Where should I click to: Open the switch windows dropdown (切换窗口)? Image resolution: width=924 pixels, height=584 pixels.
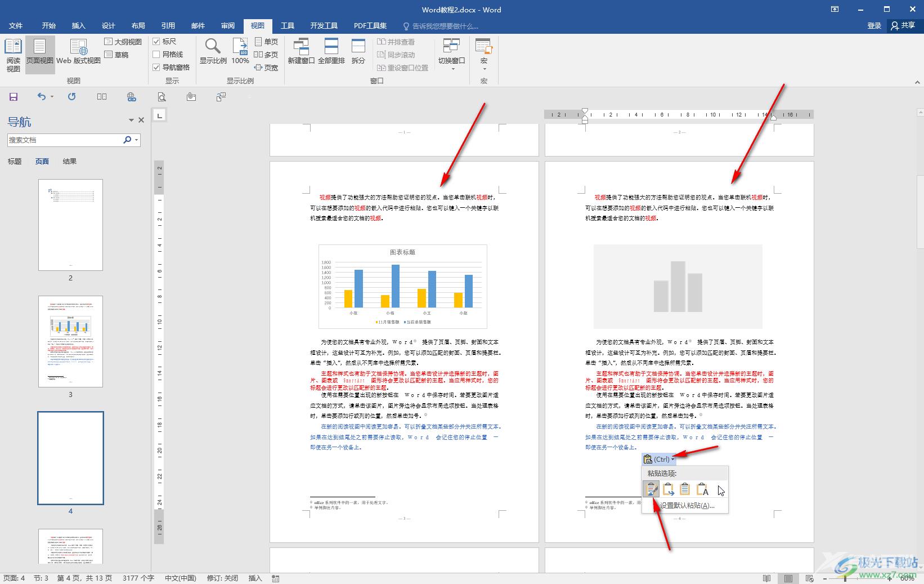(x=452, y=55)
